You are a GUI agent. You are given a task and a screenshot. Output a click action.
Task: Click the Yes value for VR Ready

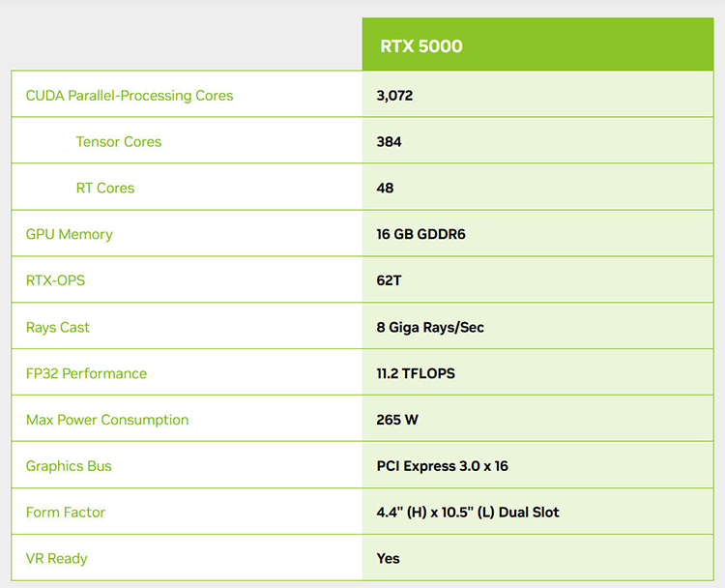(x=388, y=558)
